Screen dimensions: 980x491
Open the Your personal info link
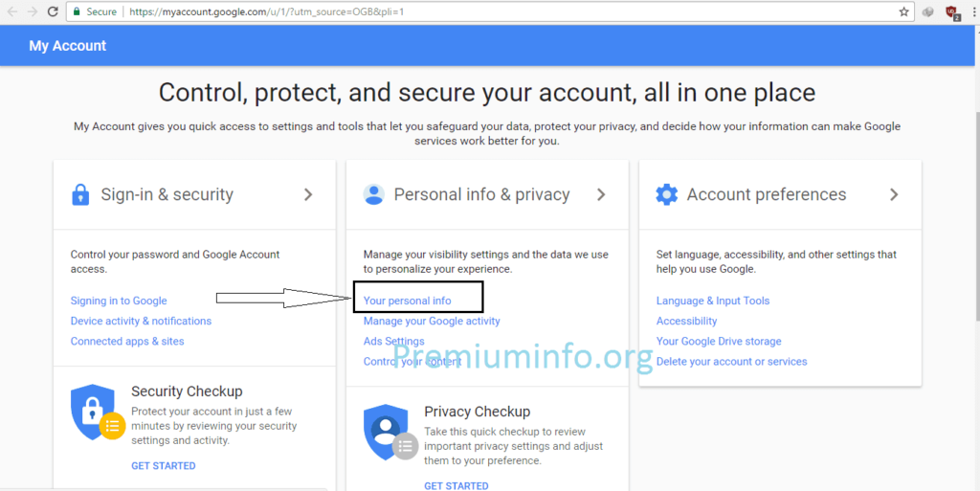pyautogui.click(x=407, y=301)
